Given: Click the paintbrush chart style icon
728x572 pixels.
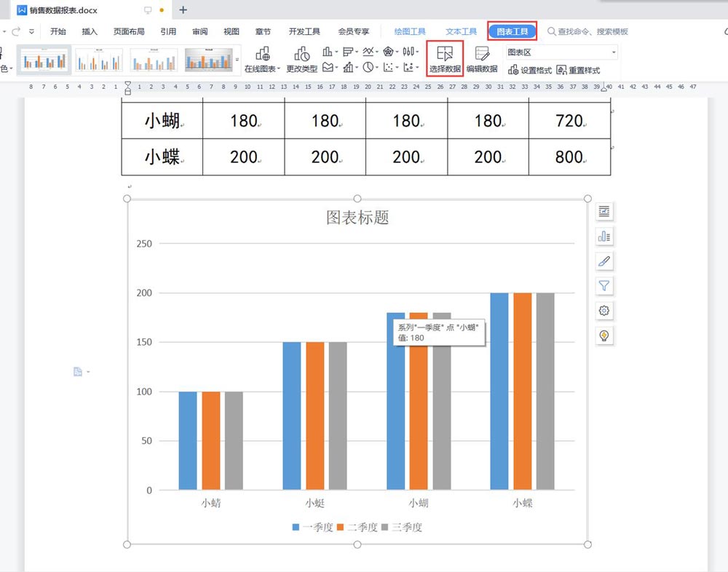Looking at the screenshot, I should pyautogui.click(x=604, y=261).
